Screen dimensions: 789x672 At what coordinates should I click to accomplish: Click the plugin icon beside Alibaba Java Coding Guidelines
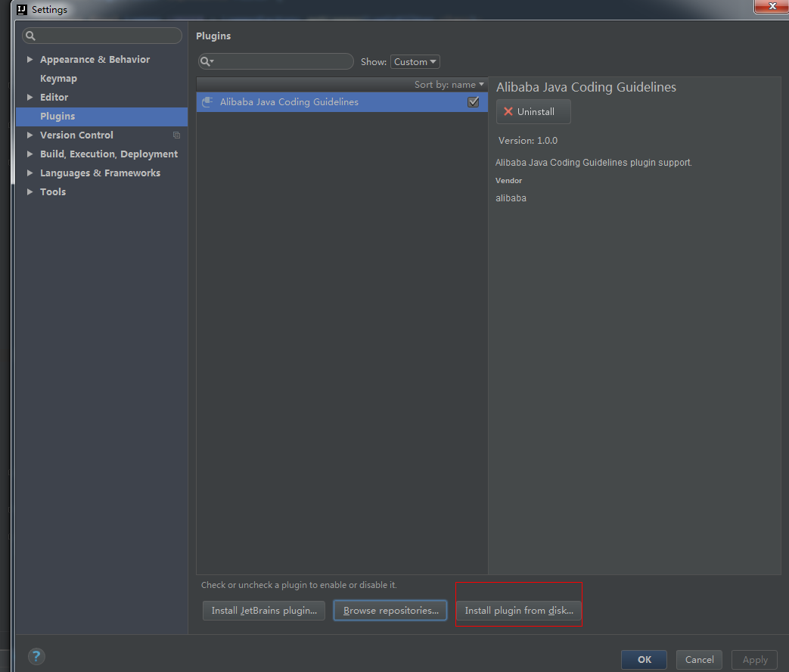tap(207, 102)
